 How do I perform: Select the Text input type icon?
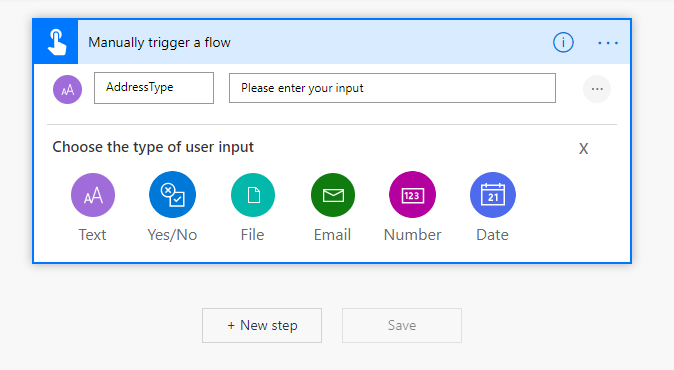click(x=93, y=195)
